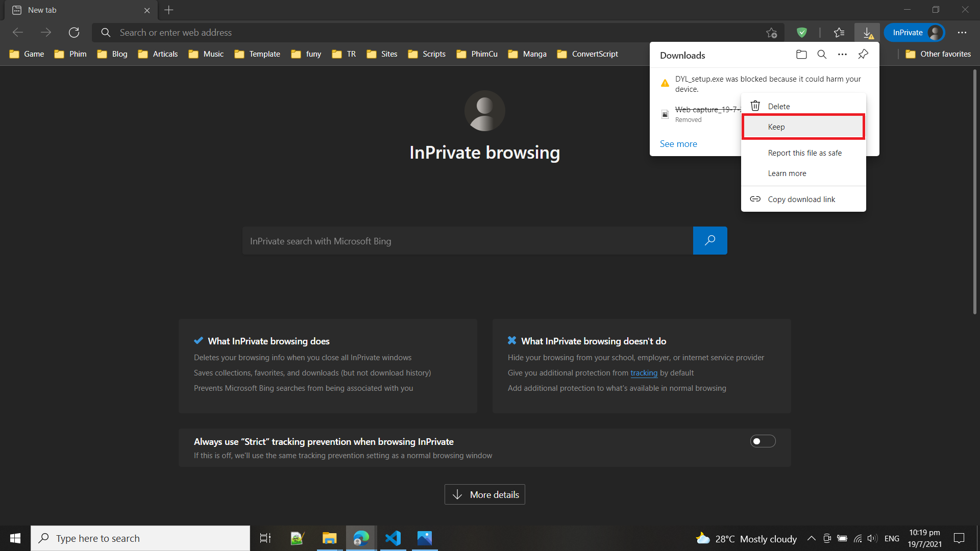Open the Manga favorites folder
The image size is (980, 551).
pyautogui.click(x=527, y=54)
